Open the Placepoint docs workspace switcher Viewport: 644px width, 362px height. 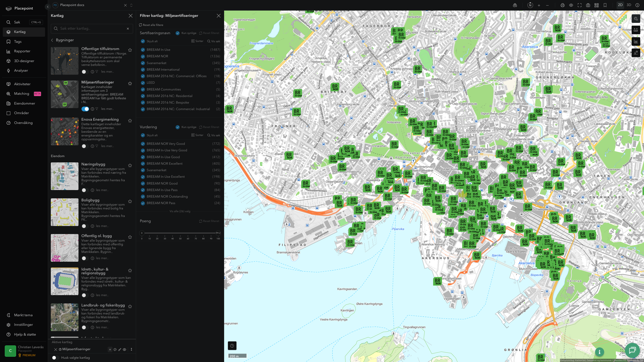(131, 5)
